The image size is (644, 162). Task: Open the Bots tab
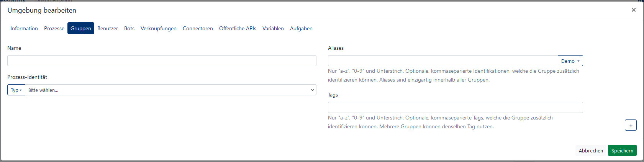coord(129,28)
